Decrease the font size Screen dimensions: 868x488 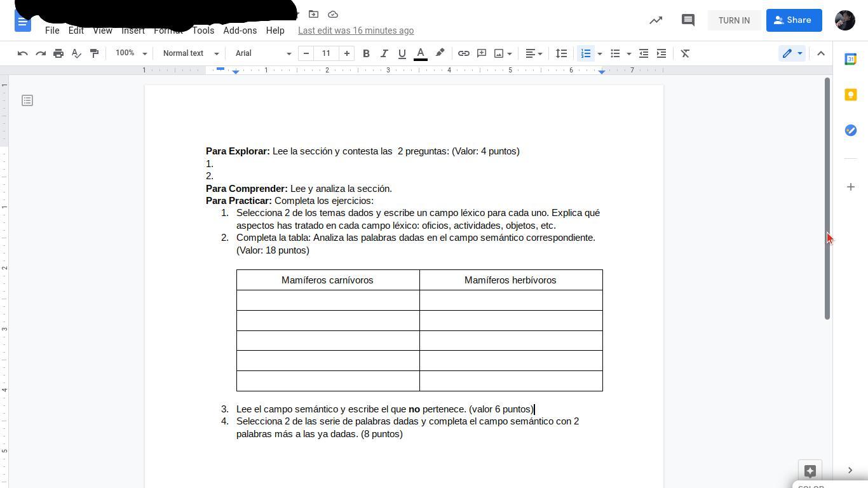[x=306, y=53]
